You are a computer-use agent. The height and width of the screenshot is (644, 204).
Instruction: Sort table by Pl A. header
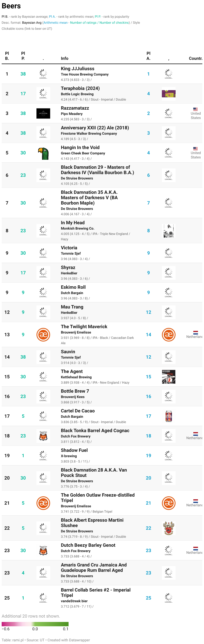coord(148,56)
